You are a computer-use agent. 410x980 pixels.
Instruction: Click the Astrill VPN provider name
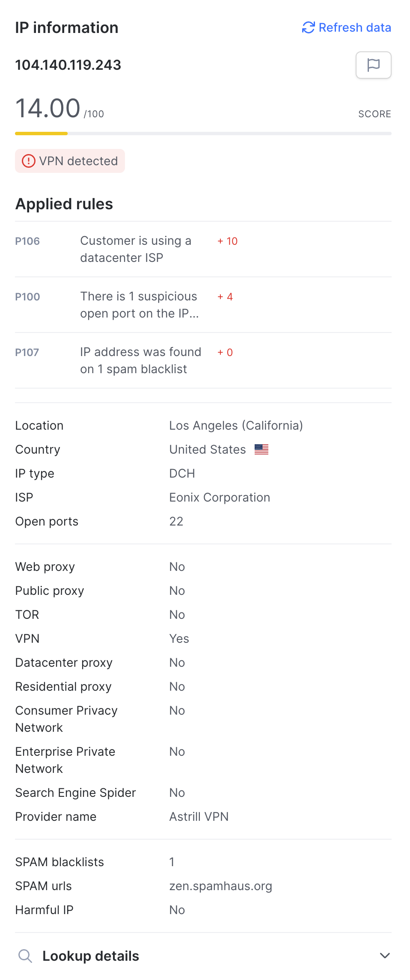199,817
